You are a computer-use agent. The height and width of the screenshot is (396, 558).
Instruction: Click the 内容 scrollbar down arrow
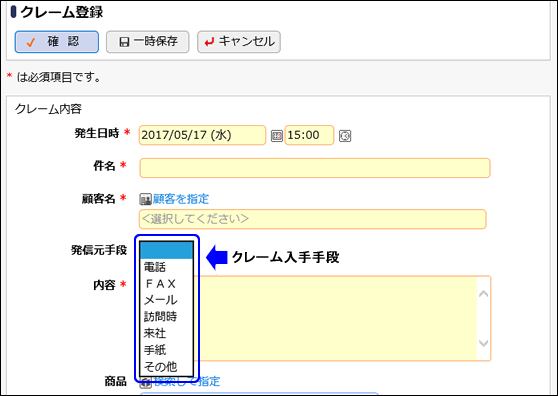tap(483, 343)
